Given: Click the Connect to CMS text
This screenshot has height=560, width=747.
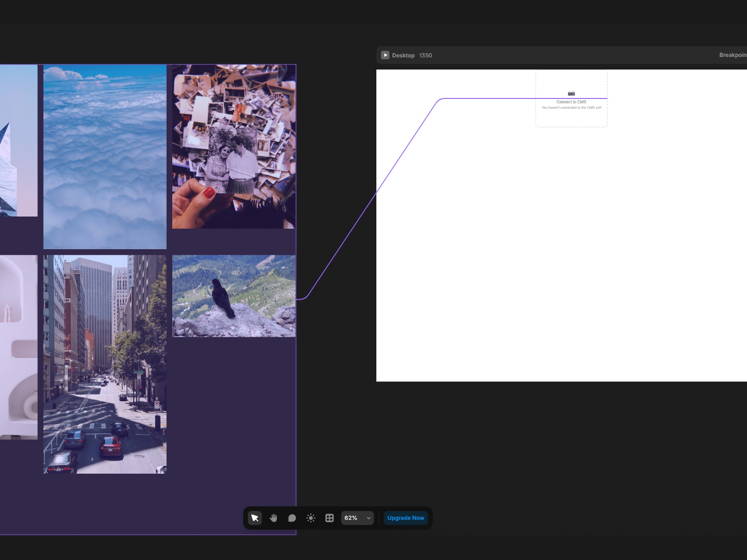Looking at the screenshot, I should pyautogui.click(x=571, y=102).
